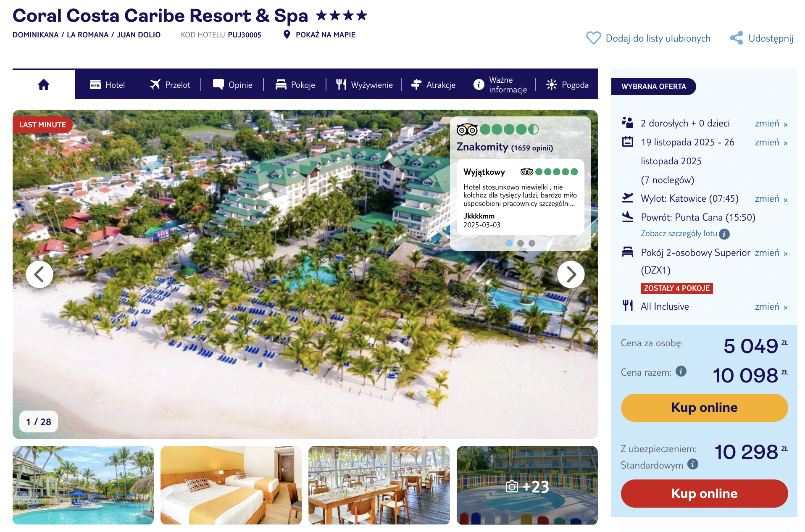
Task: Open the bedroom photo thumbnail
Action: pyautogui.click(x=231, y=485)
